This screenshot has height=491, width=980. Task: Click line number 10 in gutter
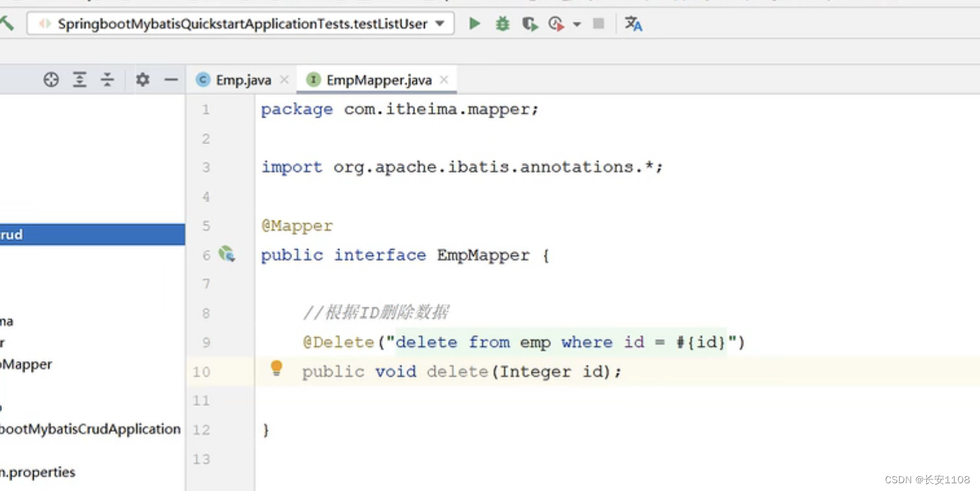click(x=202, y=372)
